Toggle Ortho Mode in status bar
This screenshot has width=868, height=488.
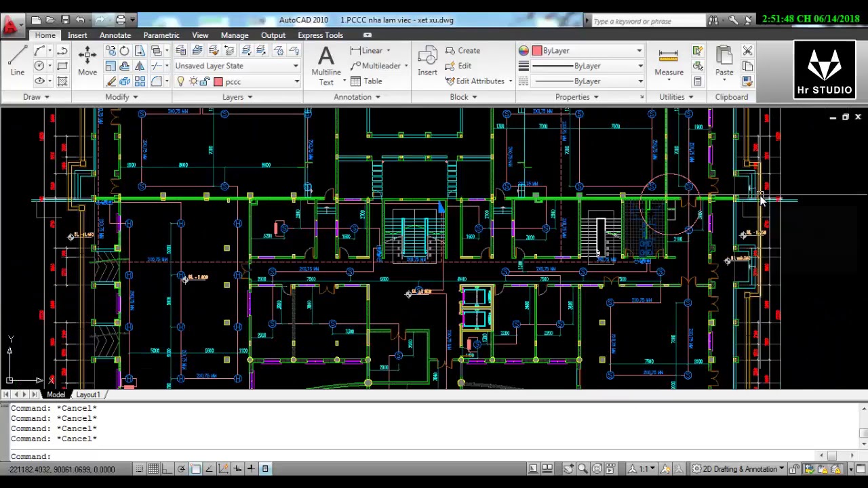[167, 468]
